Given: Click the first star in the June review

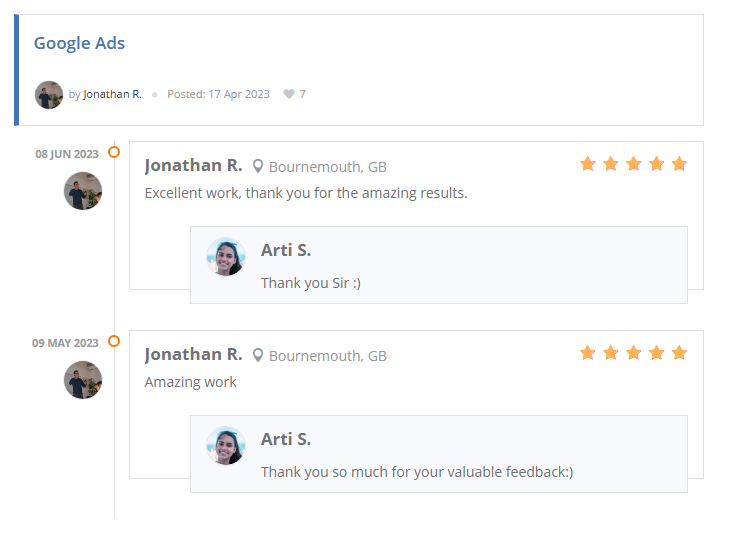Looking at the screenshot, I should click(588, 164).
